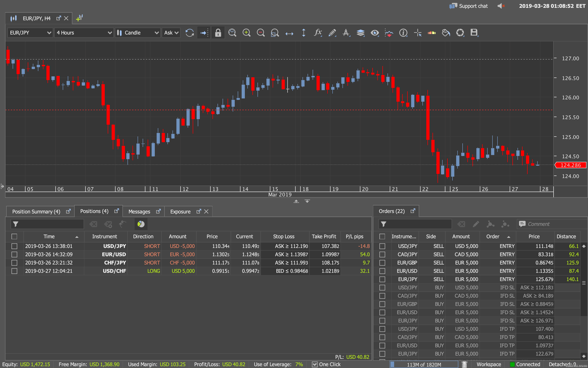Click the eye visibility icon in toolbar
This screenshot has width=588, height=368.
click(375, 33)
